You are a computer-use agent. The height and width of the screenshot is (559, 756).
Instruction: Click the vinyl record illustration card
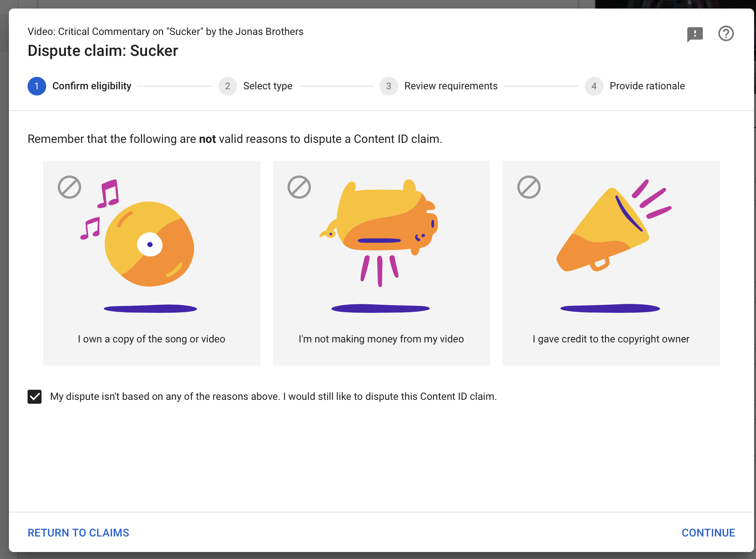(x=151, y=263)
